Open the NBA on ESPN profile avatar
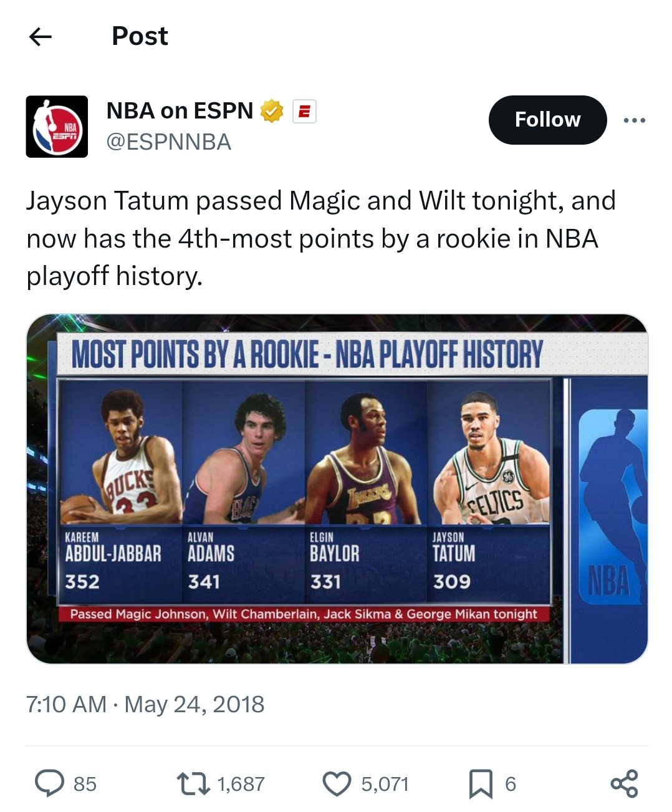This screenshot has height=812, width=672. [x=57, y=127]
